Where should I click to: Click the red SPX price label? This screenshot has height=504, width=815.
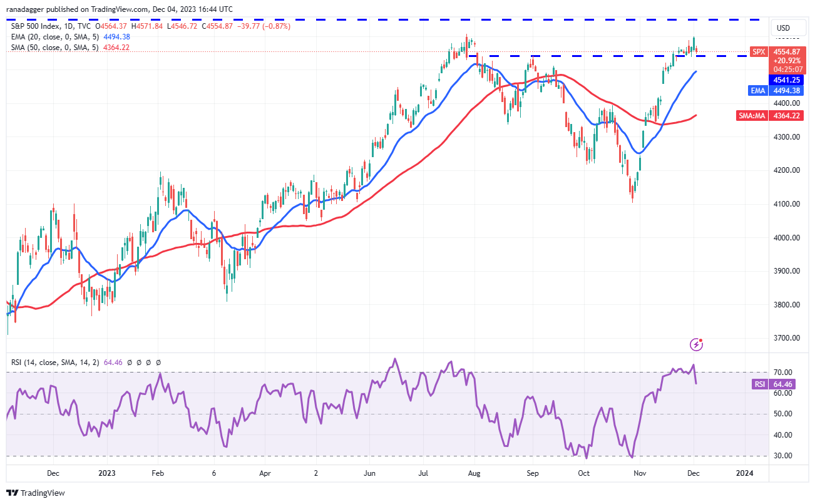point(758,52)
